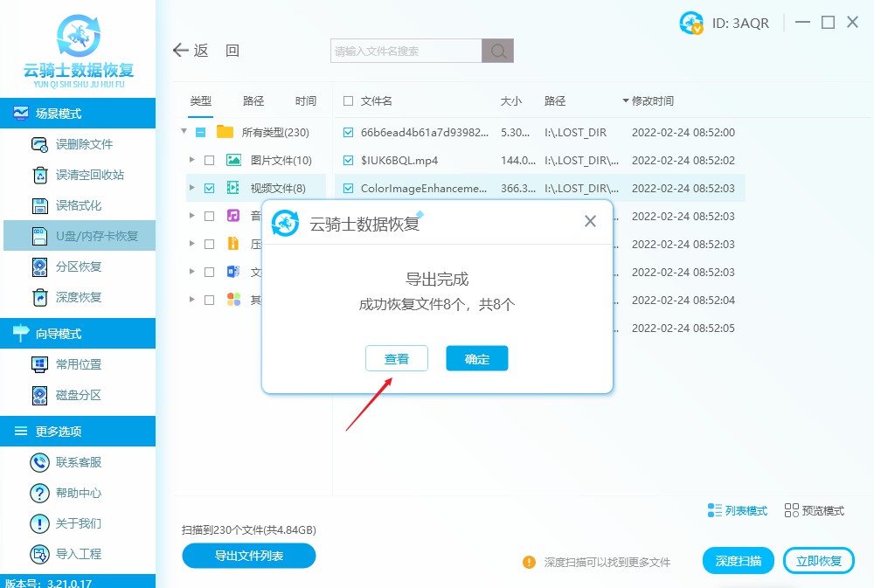
Task: Click the archive type zip icon
Action: click(233, 244)
